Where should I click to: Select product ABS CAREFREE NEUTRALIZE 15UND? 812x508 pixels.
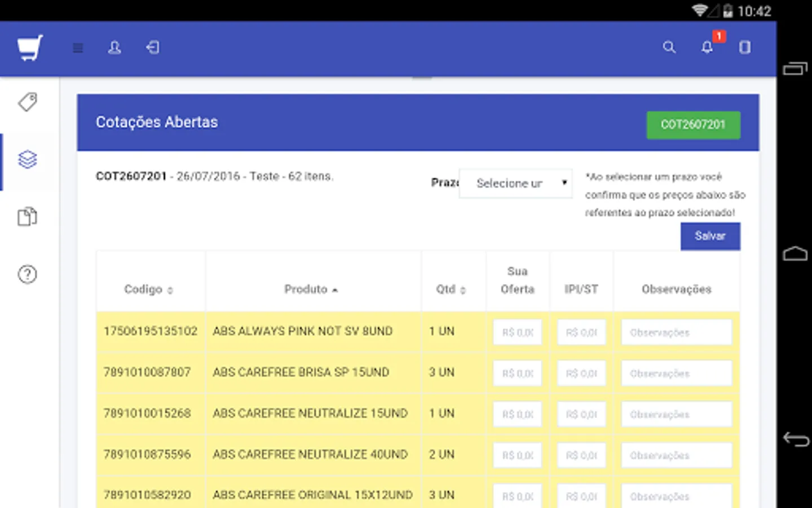pos(310,413)
